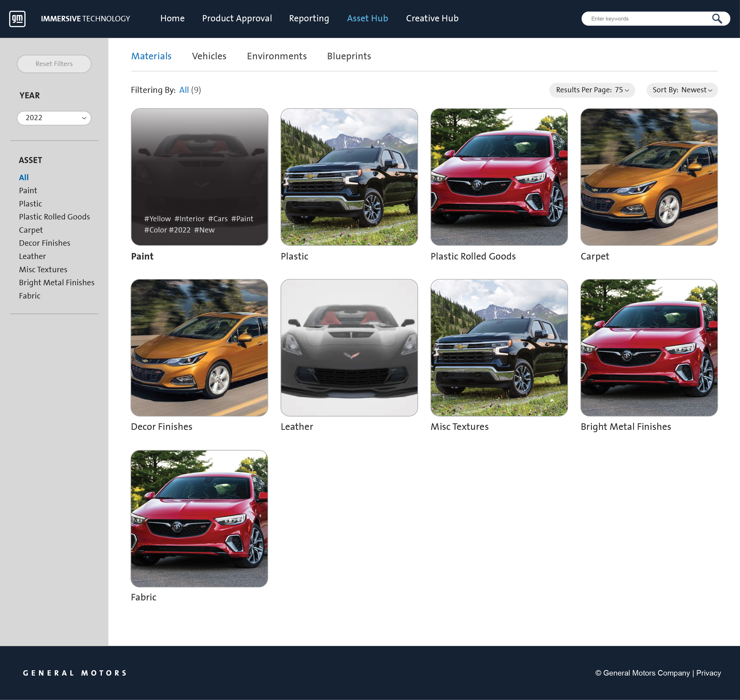Click the GM logo icon
Screen dimensions: 740x700
(17, 18)
